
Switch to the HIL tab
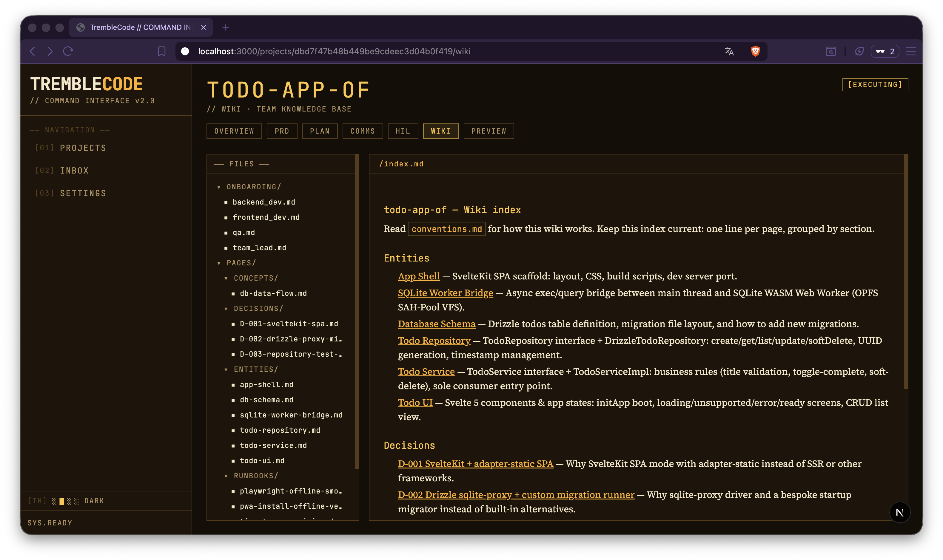click(403, 131)
